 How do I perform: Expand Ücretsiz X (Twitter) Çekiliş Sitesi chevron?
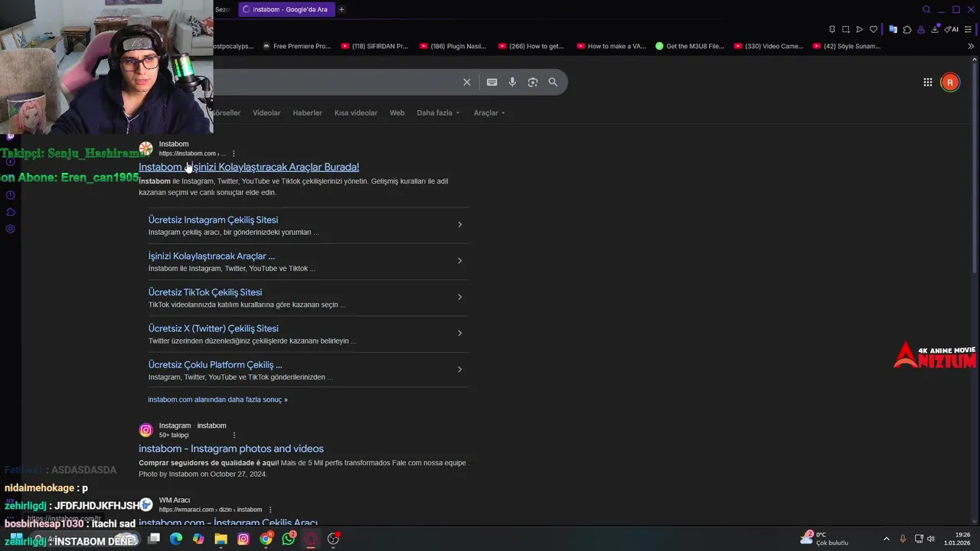click(x=459, y=333)
